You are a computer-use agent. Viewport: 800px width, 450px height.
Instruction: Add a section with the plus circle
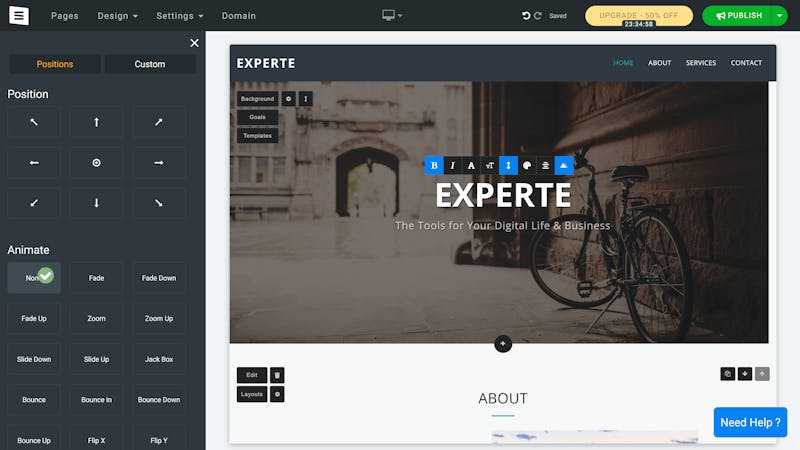pyautogui.click(x=503, y=343)
